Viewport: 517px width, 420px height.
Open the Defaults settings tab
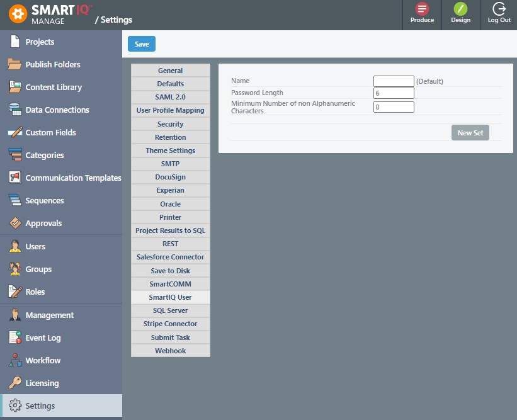pos(170,83)
